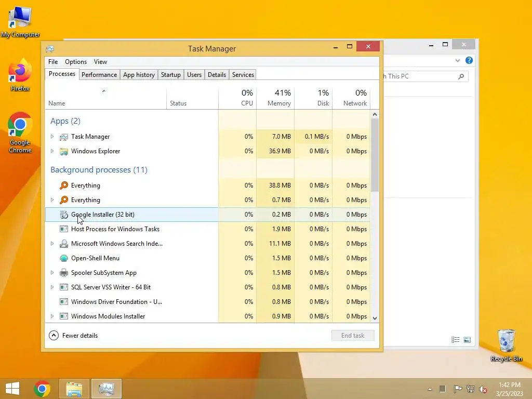Sort processes by Name column

105,98
